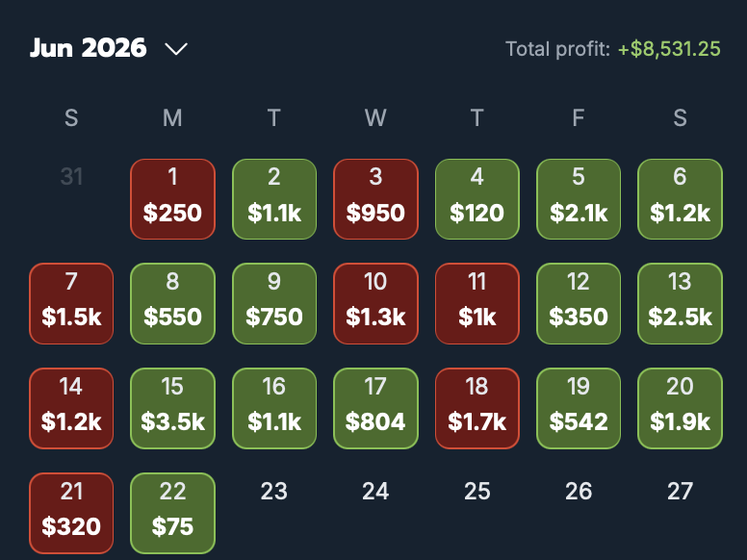Open June 18 loss day showing $1.7k
The image size is (747, 560).
[477, 409]
